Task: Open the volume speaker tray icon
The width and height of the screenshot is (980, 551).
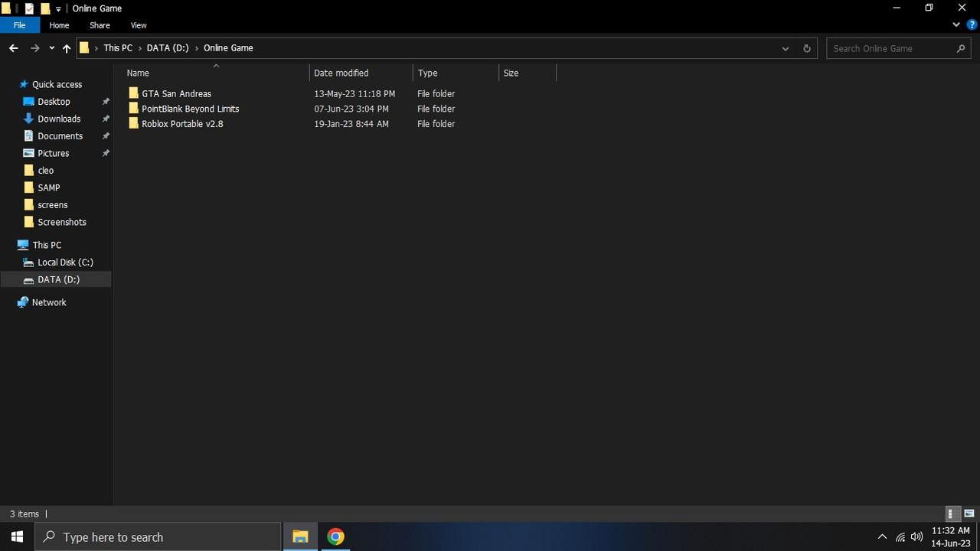Action: pos(916,536)
